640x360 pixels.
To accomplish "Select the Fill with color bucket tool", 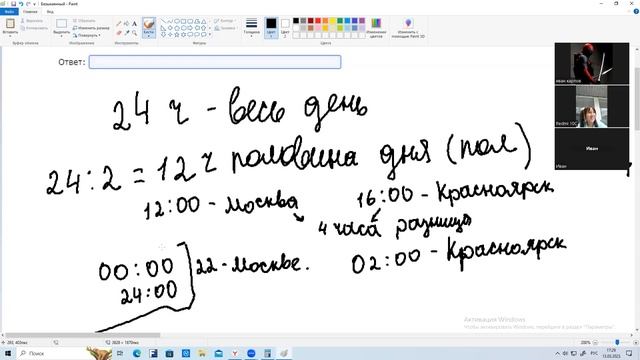I will pyautogui.click(x=127, y=24).
